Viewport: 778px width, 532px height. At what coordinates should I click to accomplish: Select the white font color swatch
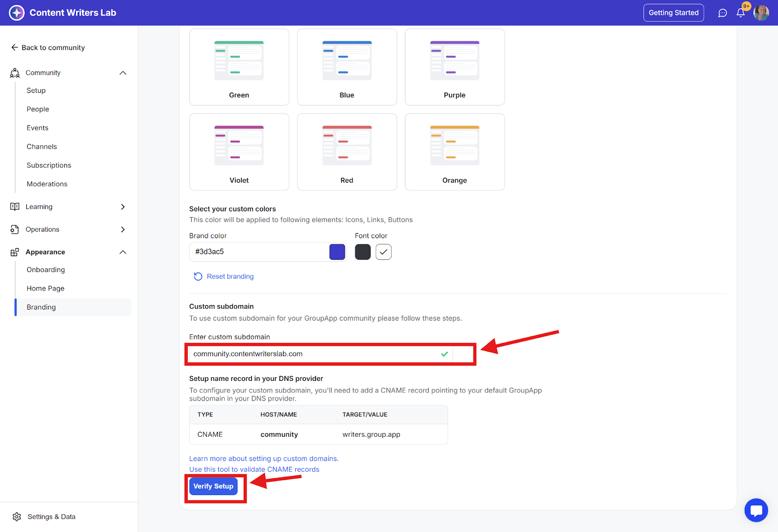click(x=384, y=252)
